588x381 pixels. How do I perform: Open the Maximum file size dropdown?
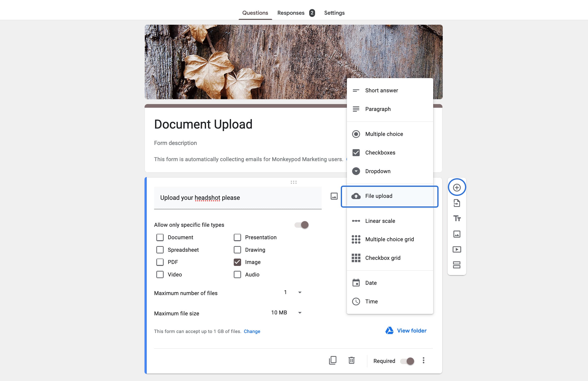point(300,313)
